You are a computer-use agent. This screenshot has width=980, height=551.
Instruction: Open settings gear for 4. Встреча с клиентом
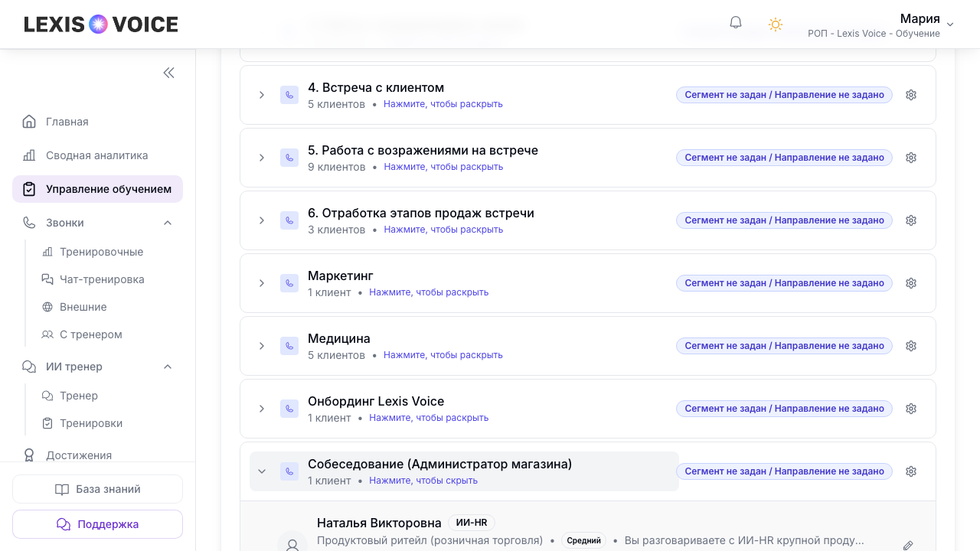[911, 95]
